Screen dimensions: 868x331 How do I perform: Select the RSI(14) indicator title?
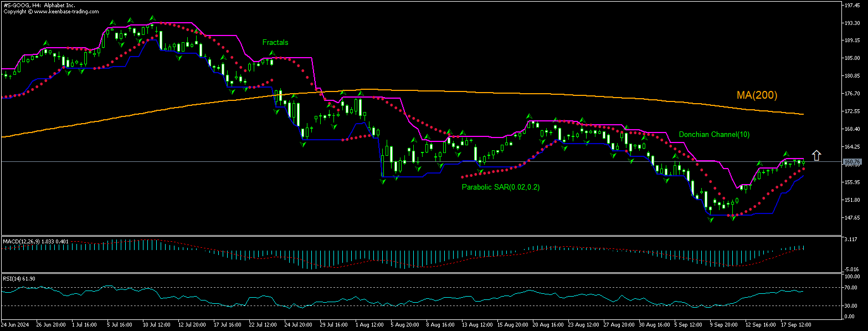pos(19,278)
